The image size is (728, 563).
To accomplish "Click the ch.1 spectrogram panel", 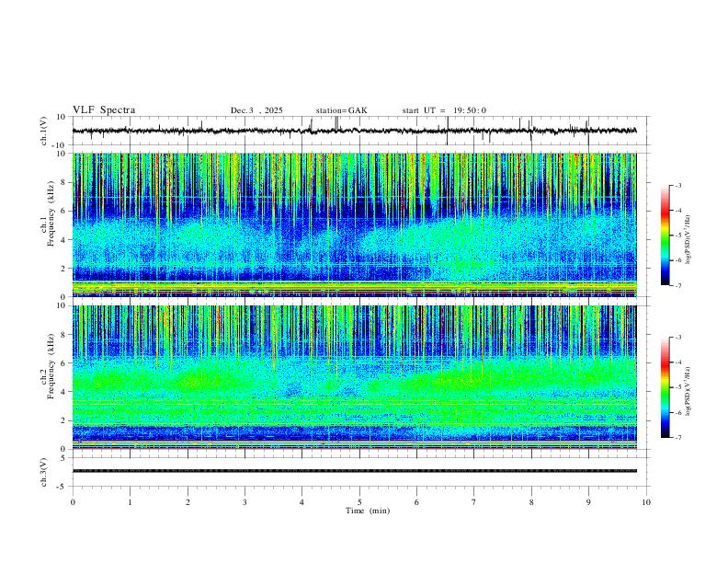I will 354,224.
